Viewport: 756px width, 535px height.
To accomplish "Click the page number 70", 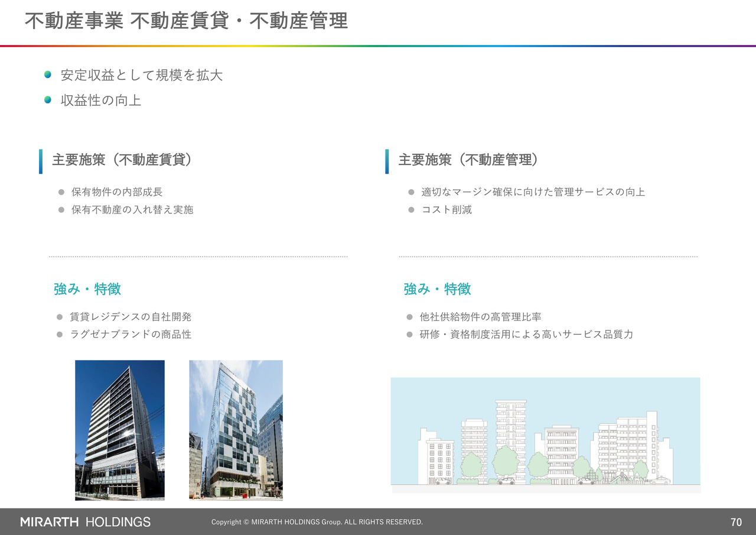I will tap(736, 522).
